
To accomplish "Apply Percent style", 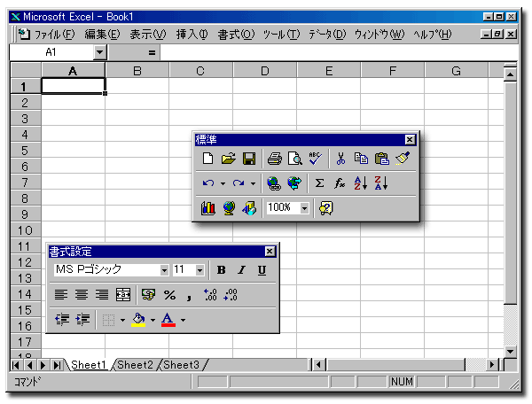I will tap(169, 294).
